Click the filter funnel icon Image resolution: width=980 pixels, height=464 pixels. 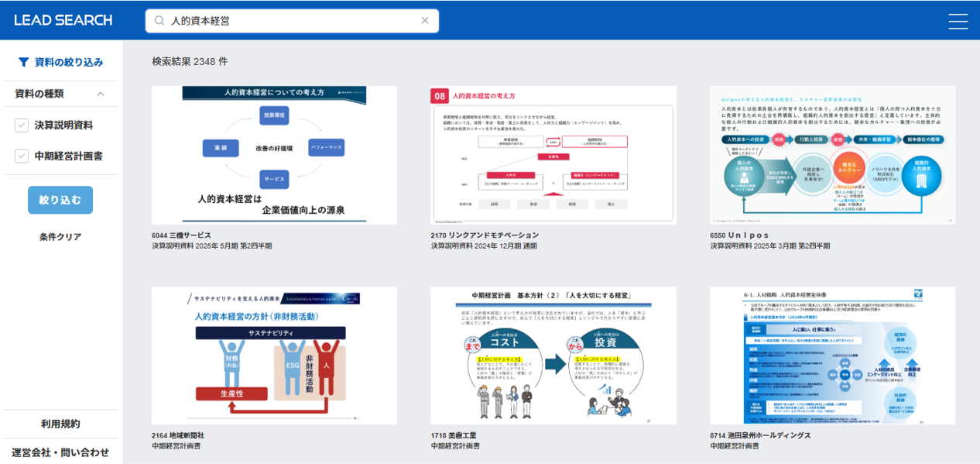coord(23,62)
